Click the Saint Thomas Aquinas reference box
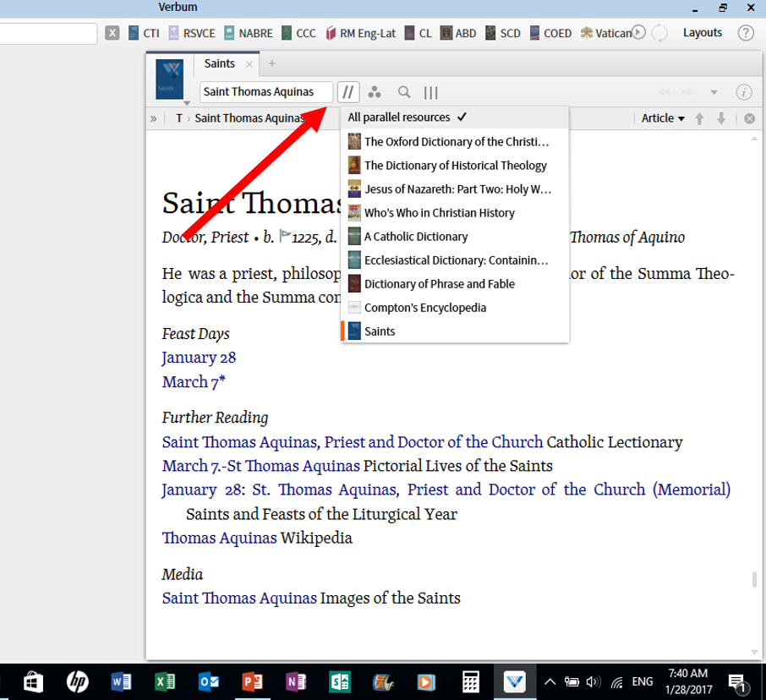 click(265, 92)
